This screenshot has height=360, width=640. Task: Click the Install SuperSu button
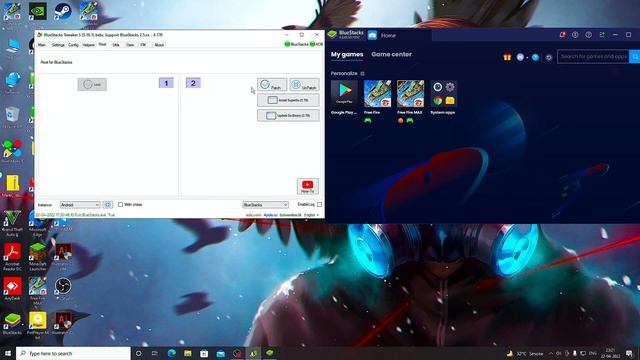pyautogui.click(x=288, y=100)
